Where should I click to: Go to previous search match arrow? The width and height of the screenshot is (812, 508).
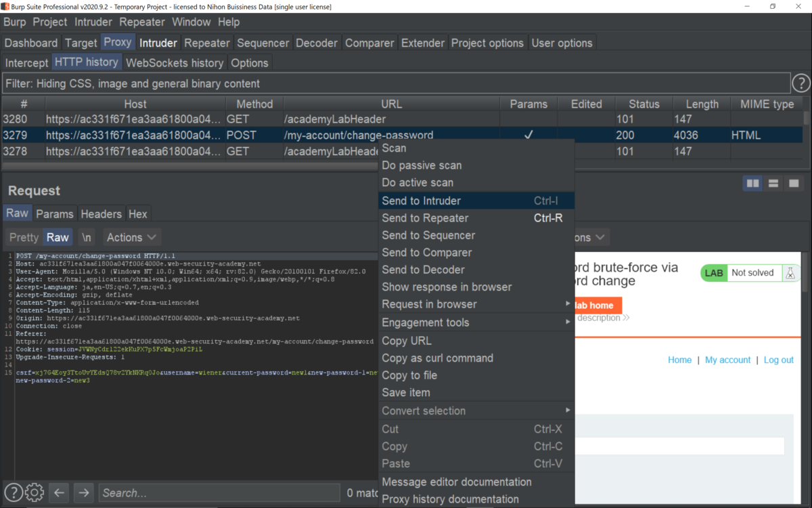click(x=59, y=492)
